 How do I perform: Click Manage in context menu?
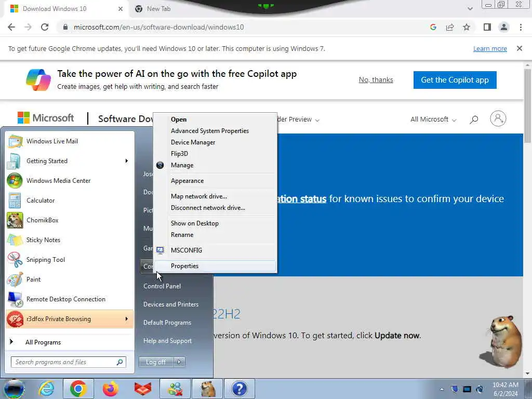(215, 165)
